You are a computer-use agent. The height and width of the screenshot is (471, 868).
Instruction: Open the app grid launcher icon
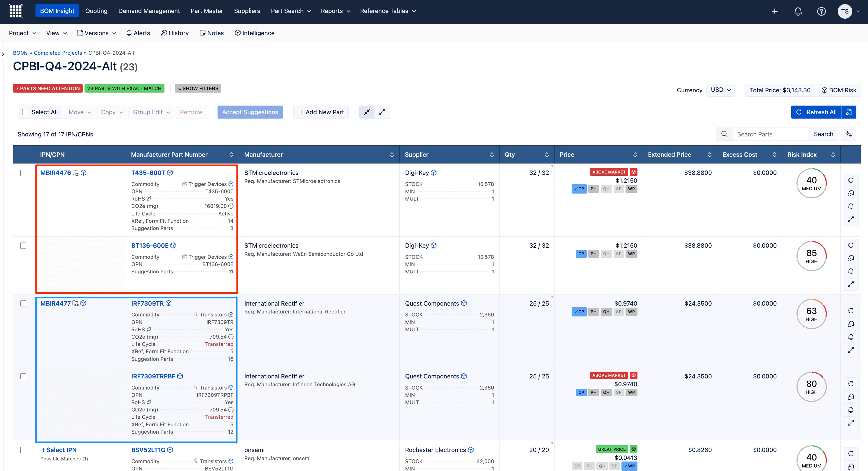coord(15,11)
